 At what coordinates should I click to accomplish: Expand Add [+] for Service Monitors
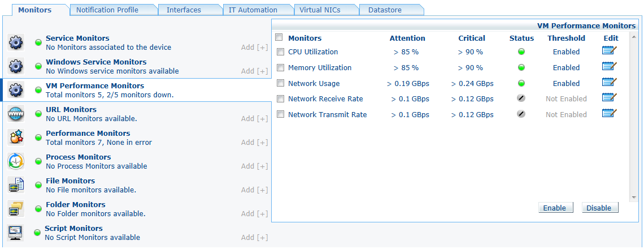pos(254,48)
